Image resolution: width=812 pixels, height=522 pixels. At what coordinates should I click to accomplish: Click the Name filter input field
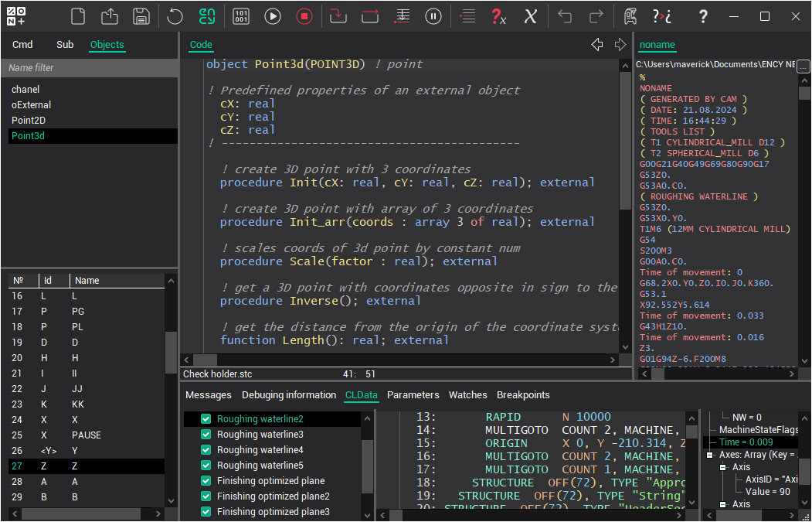(x=89, y=68)
